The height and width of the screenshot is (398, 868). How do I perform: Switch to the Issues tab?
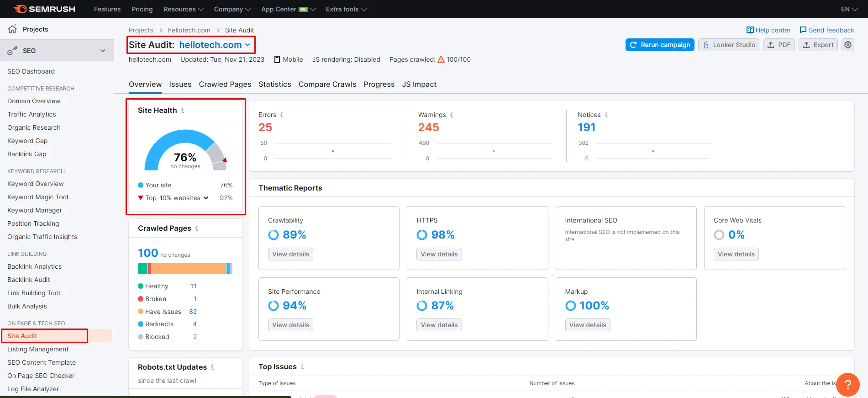[180, 84]
